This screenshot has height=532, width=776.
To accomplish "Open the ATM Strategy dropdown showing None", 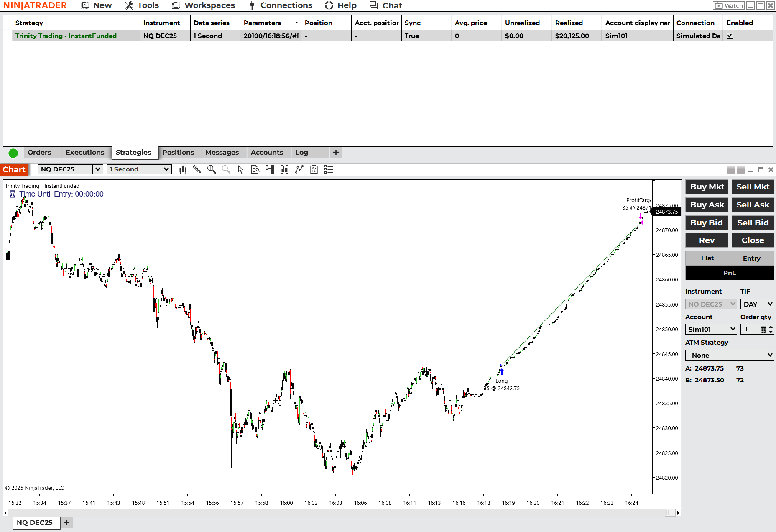I will point(729,355).
